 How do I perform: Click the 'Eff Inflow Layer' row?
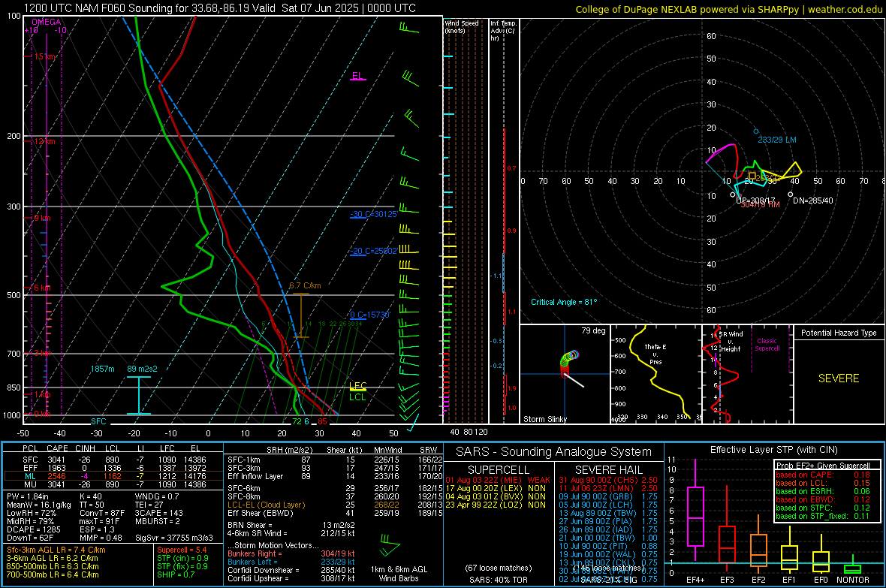coord(335,476)
